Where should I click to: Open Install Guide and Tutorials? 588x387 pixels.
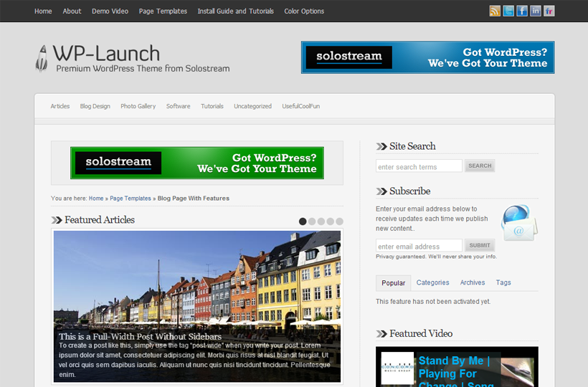[x=235, y=11]
